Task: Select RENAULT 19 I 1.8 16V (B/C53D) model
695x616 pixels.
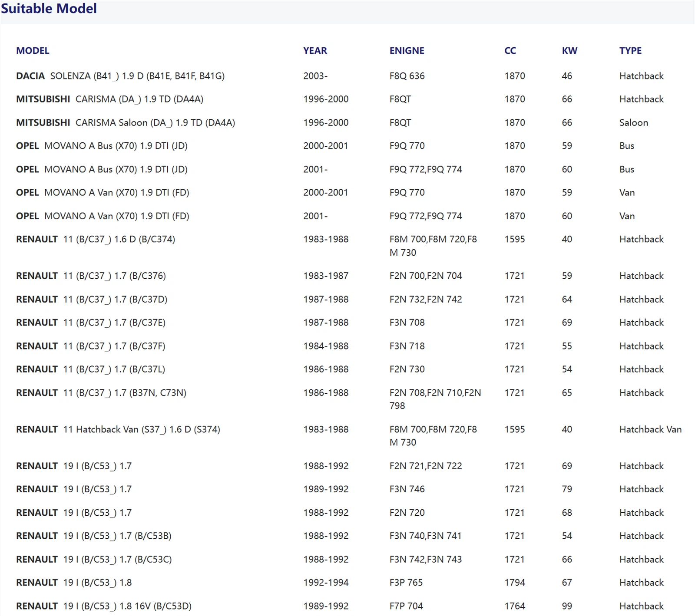Action: [x=104, y=606]
